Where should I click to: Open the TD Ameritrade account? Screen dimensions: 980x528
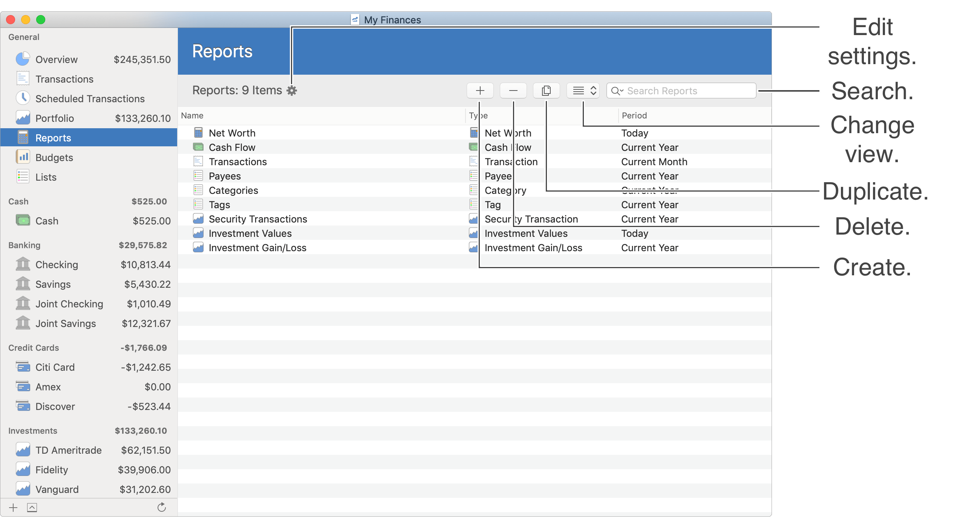(x=69, y=450)
